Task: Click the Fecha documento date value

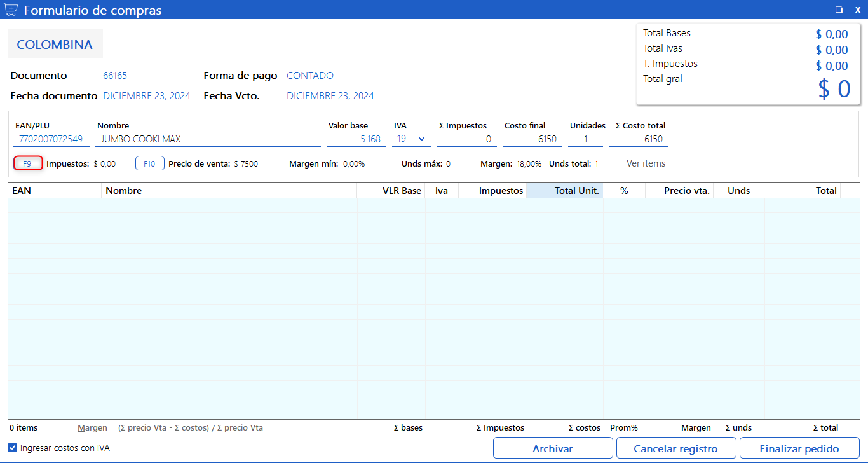Action: pos(147,96)
